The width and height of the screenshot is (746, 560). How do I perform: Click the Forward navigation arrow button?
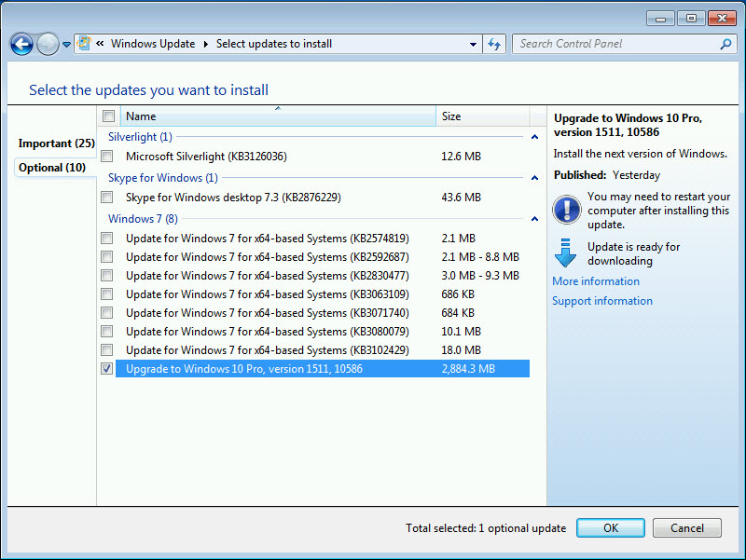point(48,44)
